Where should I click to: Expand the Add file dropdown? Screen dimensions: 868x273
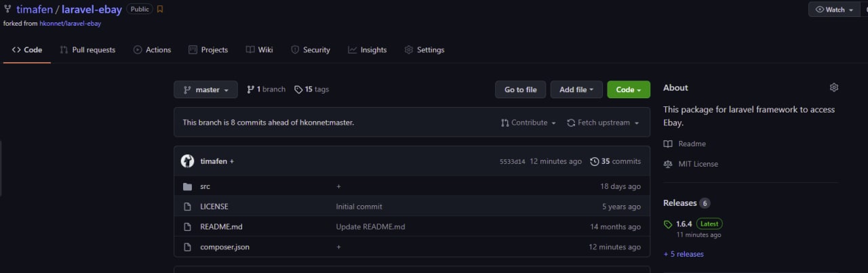tap(576, 89)
